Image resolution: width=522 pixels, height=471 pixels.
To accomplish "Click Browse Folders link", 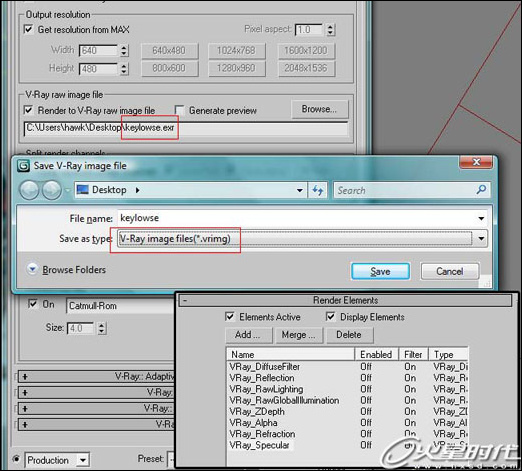I will 74,270.
